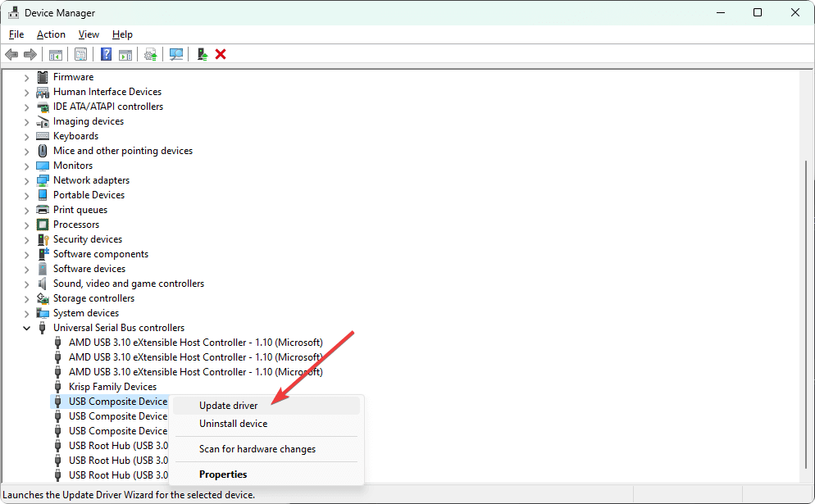
Task: Collapse the Universal Serial Bus controllers chevron
Action: point(26,328)
